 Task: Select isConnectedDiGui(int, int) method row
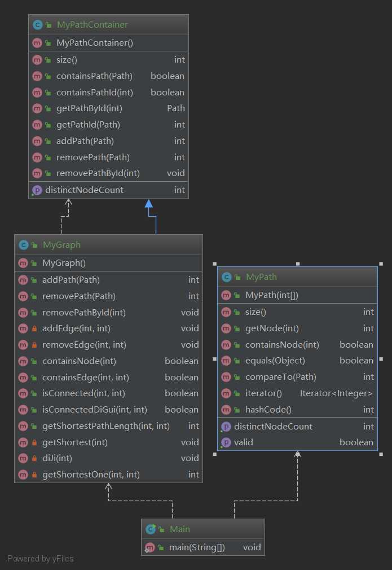(108, 410)
